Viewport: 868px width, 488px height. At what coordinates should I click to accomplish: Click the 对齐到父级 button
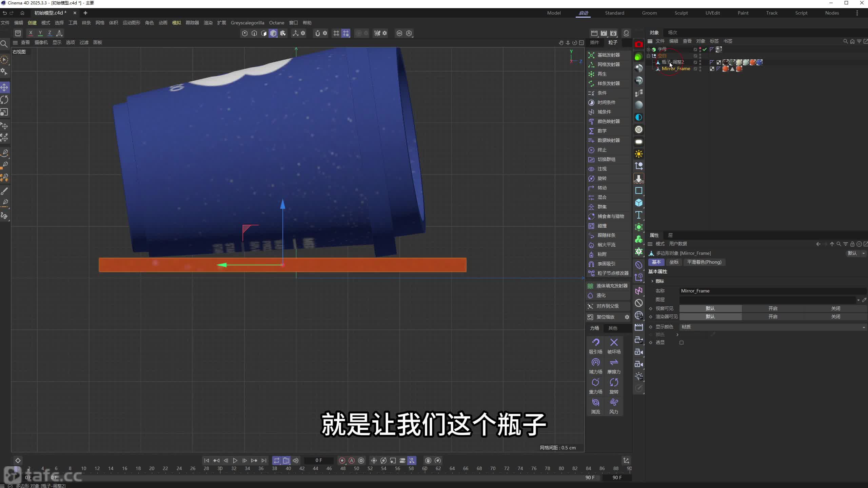[x=607, y=306]
